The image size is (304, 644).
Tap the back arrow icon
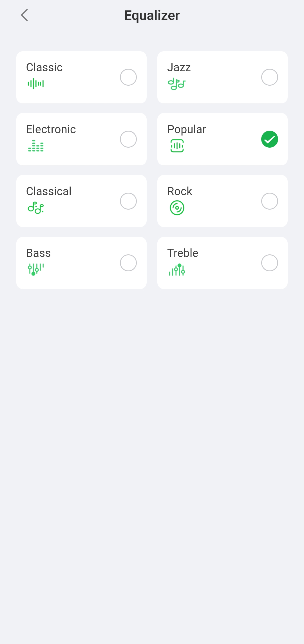(x=24, y=15)
